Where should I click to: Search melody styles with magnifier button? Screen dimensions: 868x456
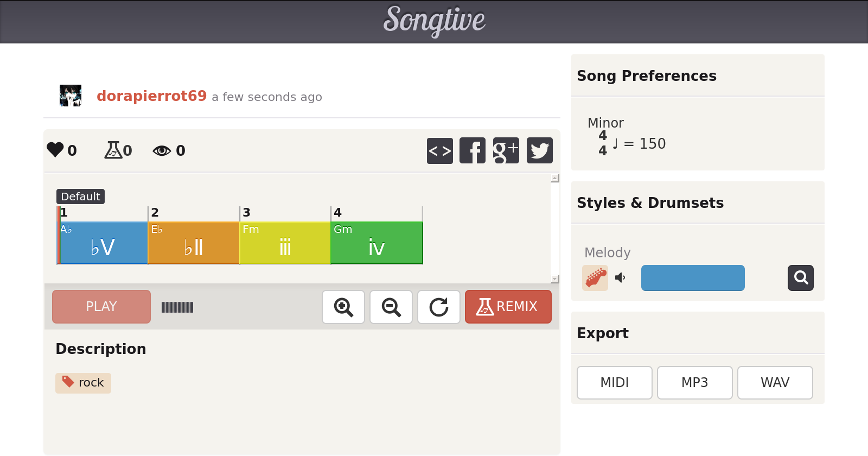click(x=800, y=278)
